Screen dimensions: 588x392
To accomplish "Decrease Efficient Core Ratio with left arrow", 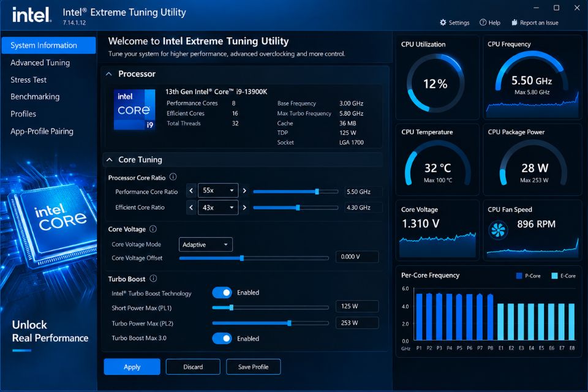I will click(191, 207).
